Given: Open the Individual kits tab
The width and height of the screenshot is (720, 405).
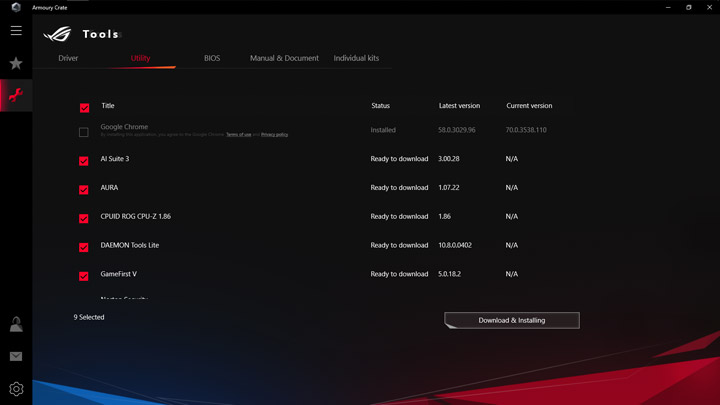Looking at the screenshot, I should point(356,58).
